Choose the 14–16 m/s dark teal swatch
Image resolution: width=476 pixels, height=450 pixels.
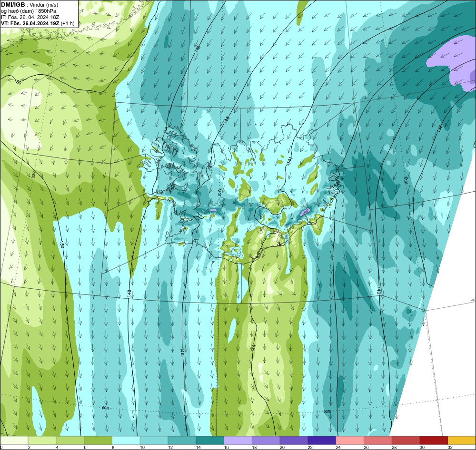click(x=210, y=440)
